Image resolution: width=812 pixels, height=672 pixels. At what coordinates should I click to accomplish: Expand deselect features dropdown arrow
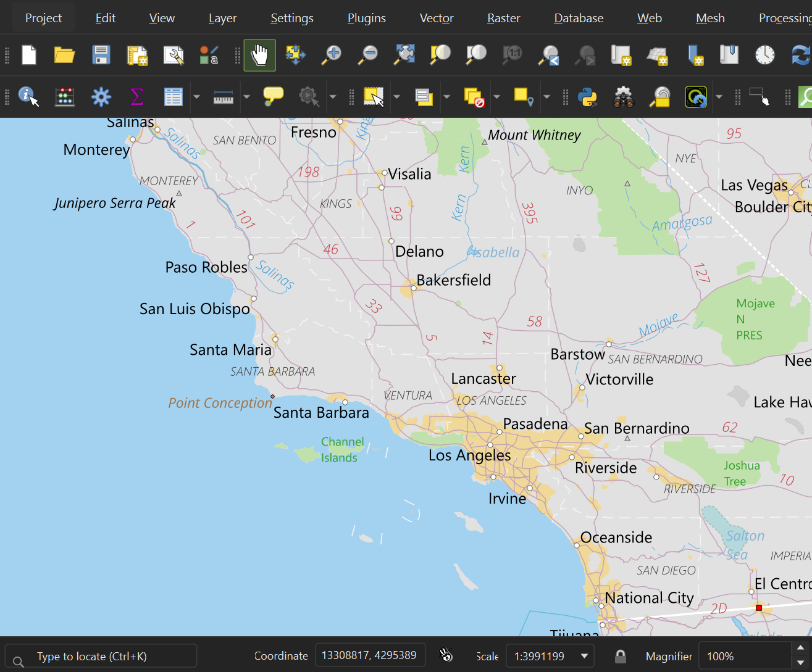pyautogui.click(x=496, y=97)
